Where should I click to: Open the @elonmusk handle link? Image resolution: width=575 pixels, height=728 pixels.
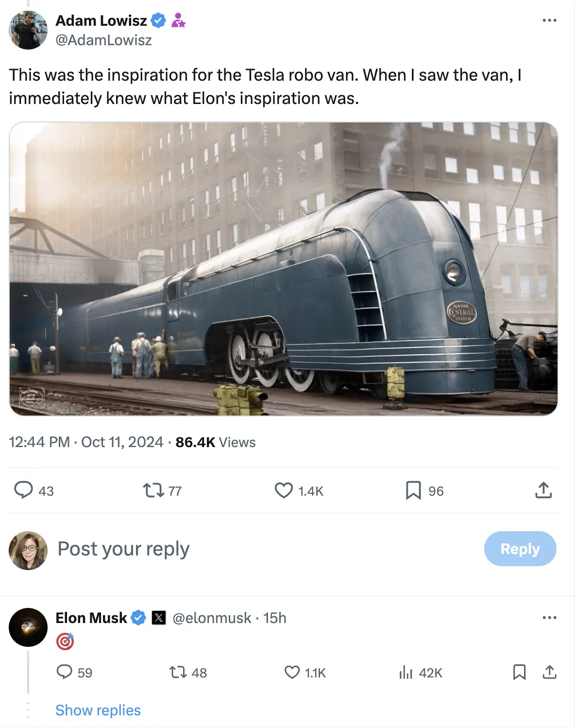(212, 618)
